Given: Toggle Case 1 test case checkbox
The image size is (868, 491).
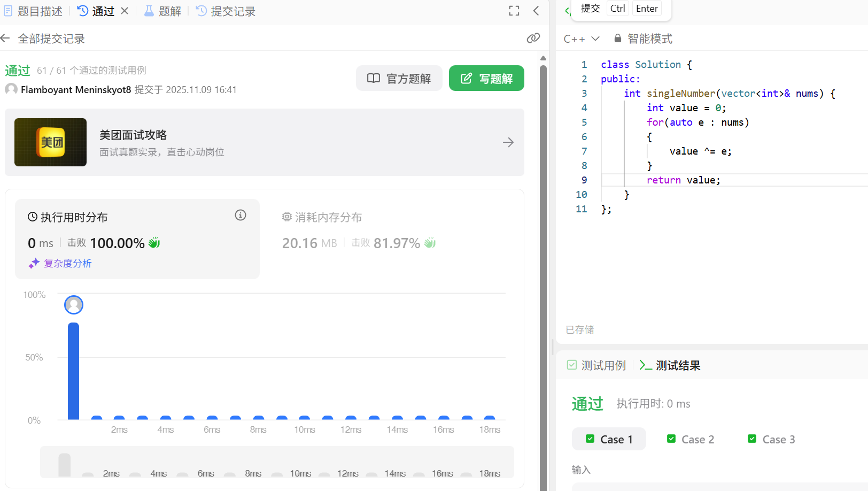Looking at the screenshot, I should point(590,439).
